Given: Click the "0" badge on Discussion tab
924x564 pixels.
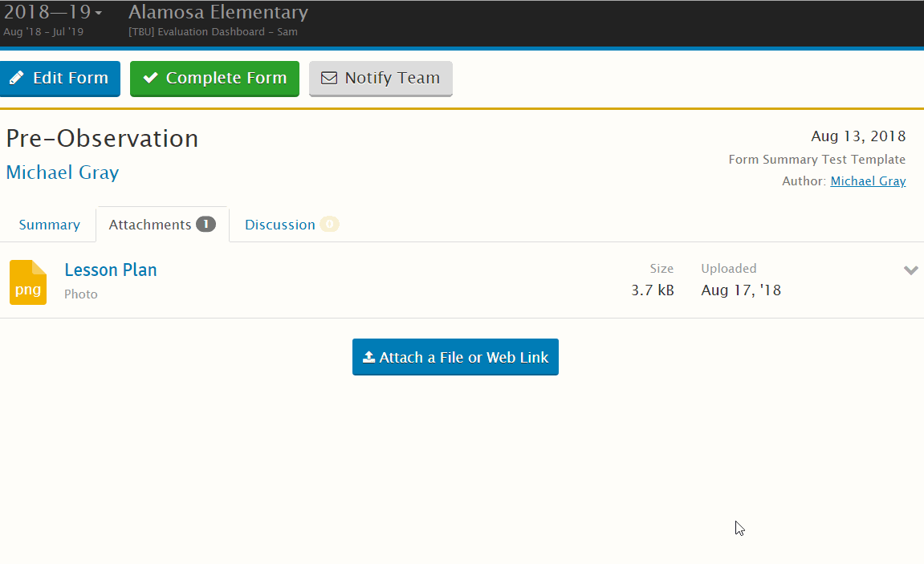Looking at the screenshot, I should 328,224.
